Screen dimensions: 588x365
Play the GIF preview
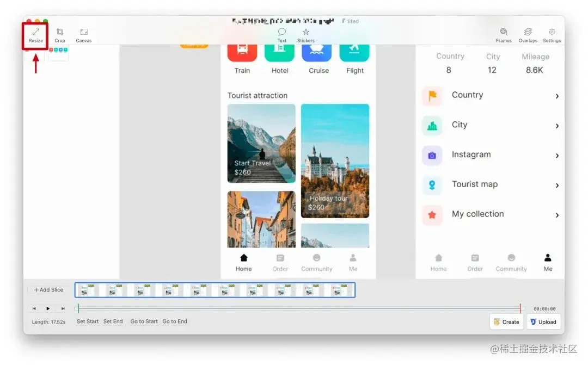(x=48, y=308)
